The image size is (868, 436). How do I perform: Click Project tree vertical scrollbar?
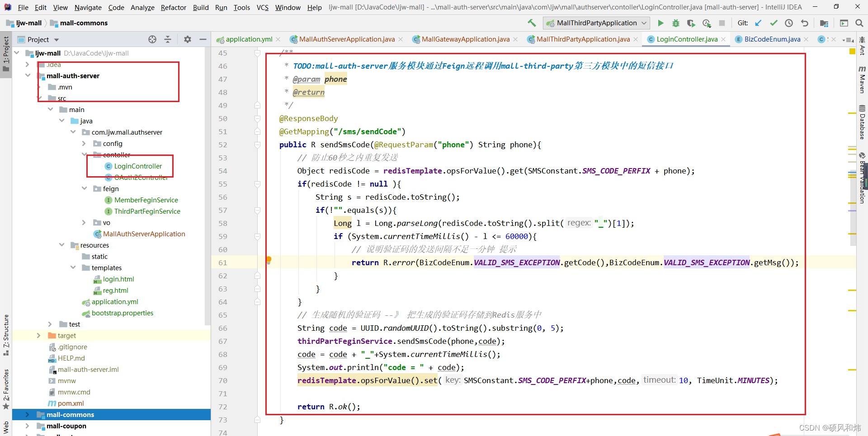pos(208,187)
